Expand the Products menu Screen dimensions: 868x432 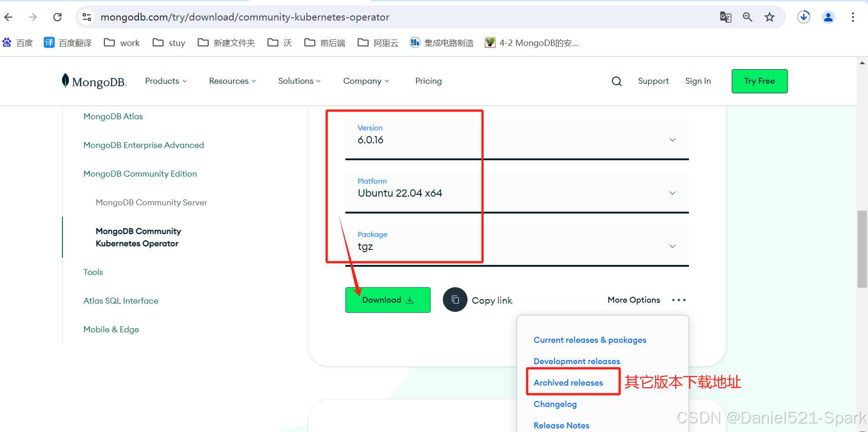click(x=166, y=81)
